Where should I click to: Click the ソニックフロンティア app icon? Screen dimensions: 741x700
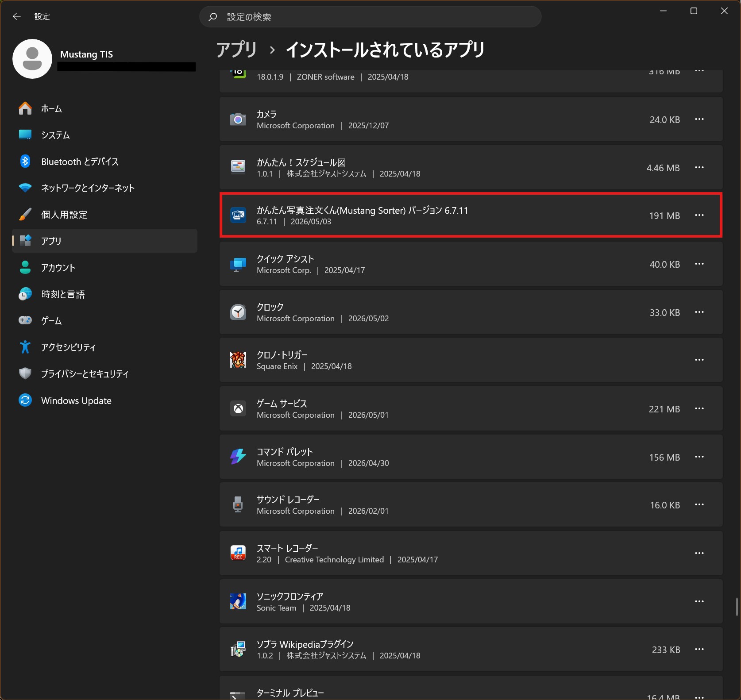point(238,601)
